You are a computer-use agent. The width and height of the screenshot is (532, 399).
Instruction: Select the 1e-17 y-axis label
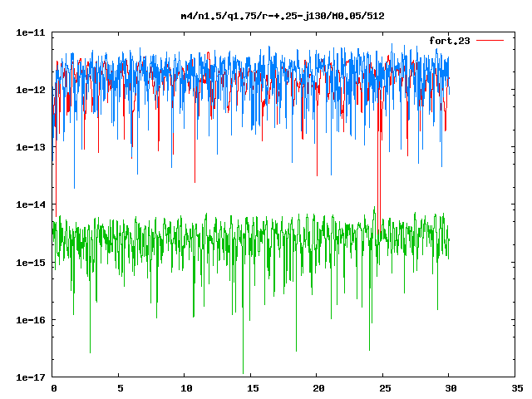pyautogui.click(x=31, y=377)
